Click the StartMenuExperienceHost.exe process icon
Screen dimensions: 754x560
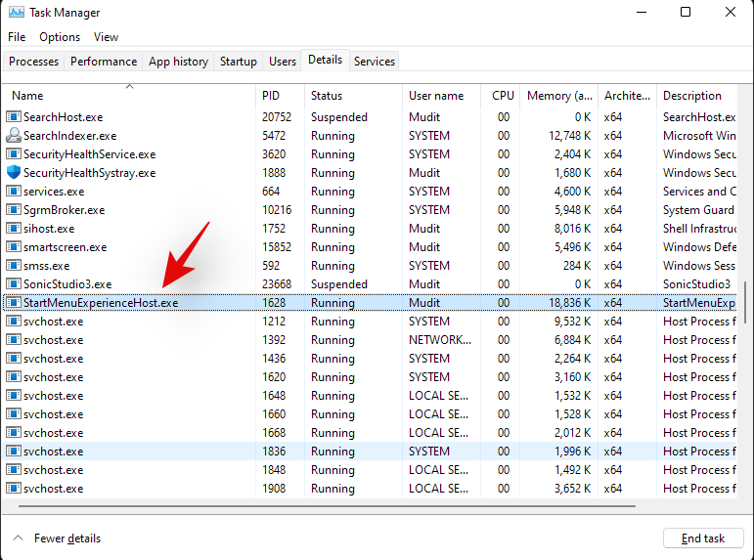click(x=14, y=303)
